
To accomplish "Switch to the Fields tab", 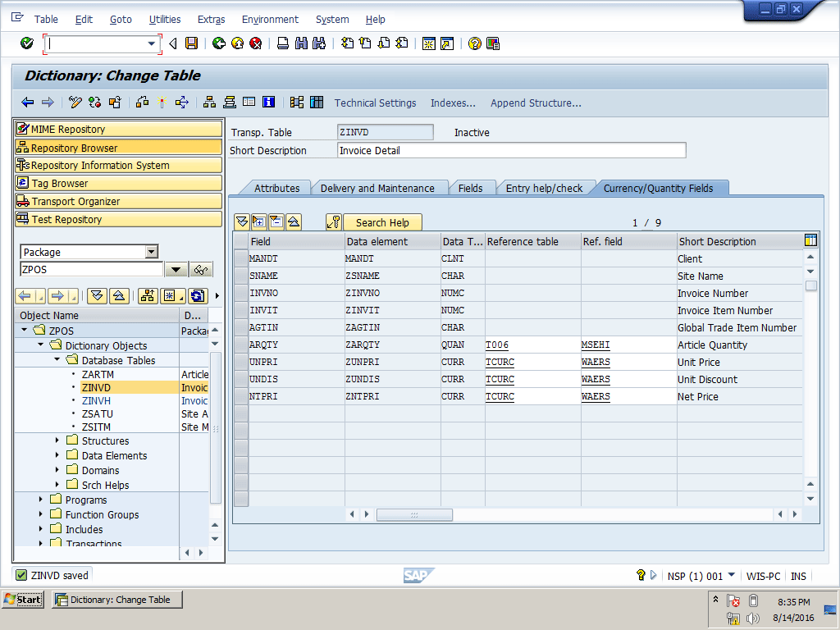I will pyautogui.click(x=470, y=188).
